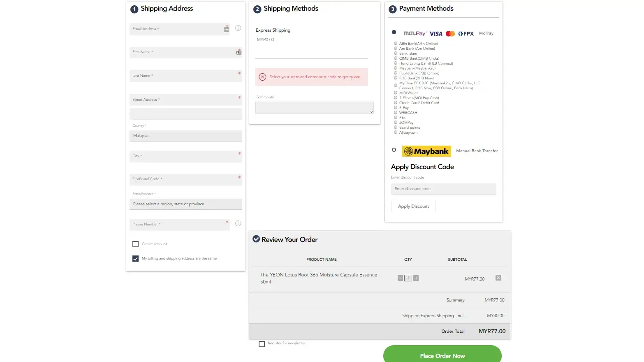
Task: Click the Review Your Order heading
Action: 290,239
